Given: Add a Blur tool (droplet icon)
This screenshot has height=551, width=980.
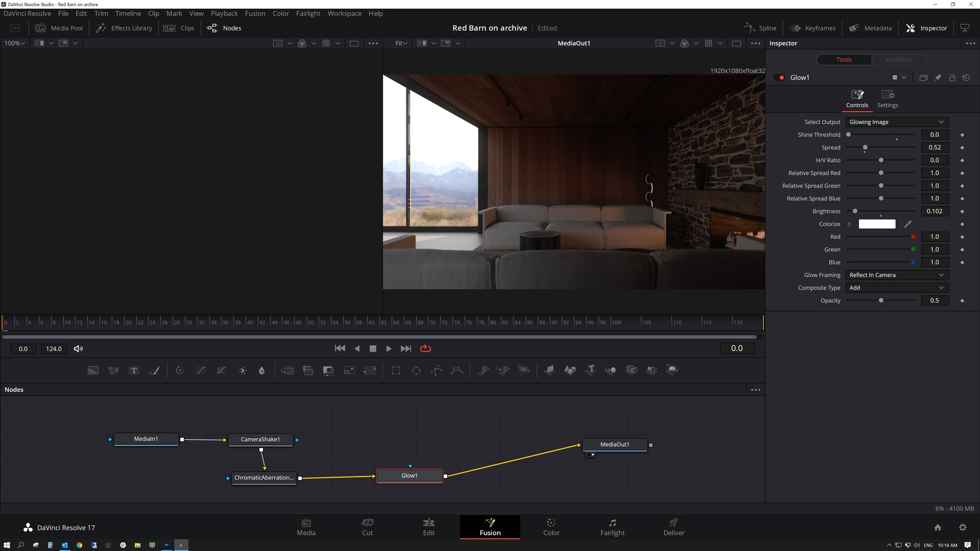Looking at the screenshot, I should pyautogui.click(x=262, y=371).
